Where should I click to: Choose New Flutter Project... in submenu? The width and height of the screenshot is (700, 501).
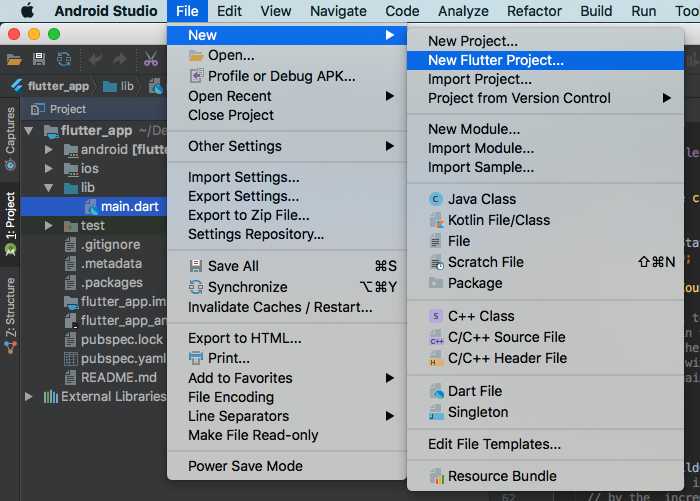click(545, 60)
